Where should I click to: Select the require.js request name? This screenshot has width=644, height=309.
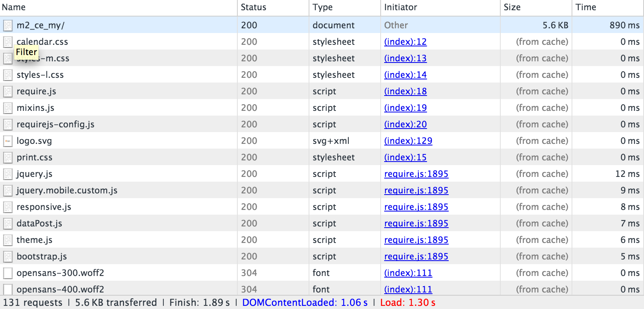pyautogui.click(x=36, y=91)
